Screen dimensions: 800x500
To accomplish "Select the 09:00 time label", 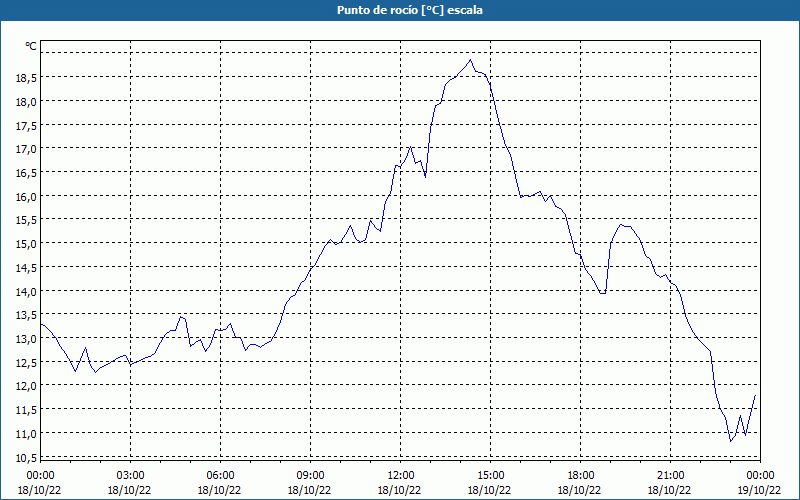I will pos(310,476).
